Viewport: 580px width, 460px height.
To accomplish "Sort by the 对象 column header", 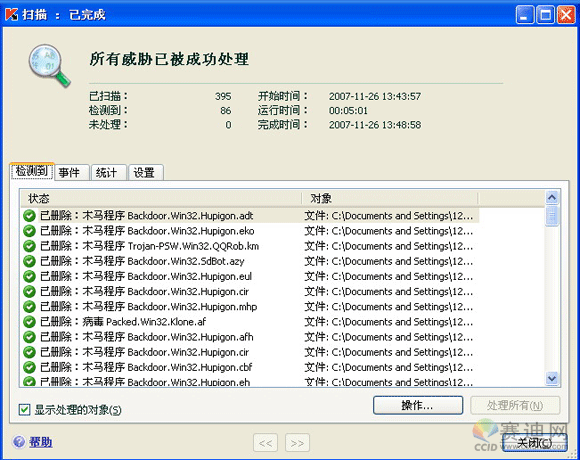I will 390,199.
